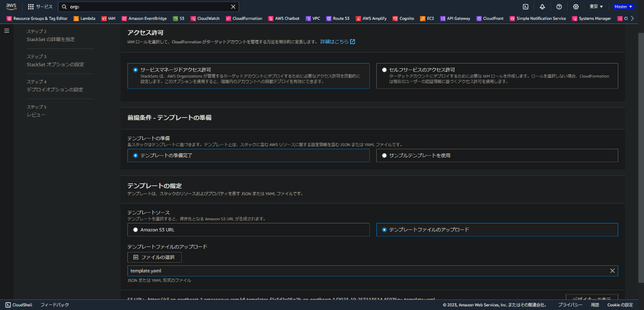Choose upload template file option
644x310 pixels.
pyautogui.click(x=497, y=229)
